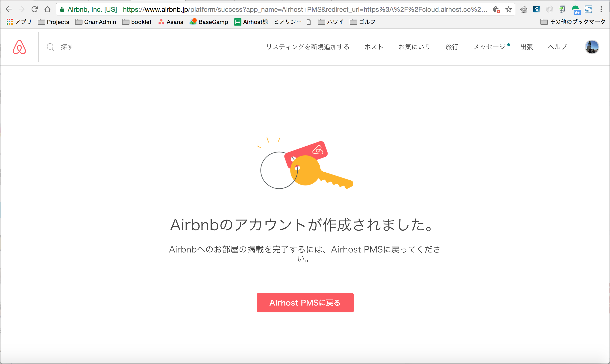610x364 pixels.
Task: Click the back navigation arrow
Action: pyautogui.click(x=9, y=9)
